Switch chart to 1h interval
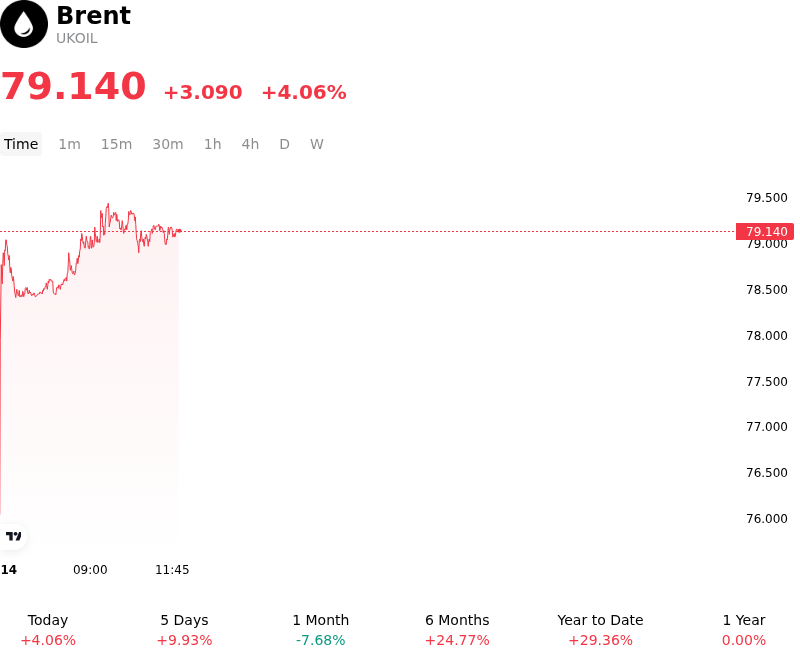 213,144
